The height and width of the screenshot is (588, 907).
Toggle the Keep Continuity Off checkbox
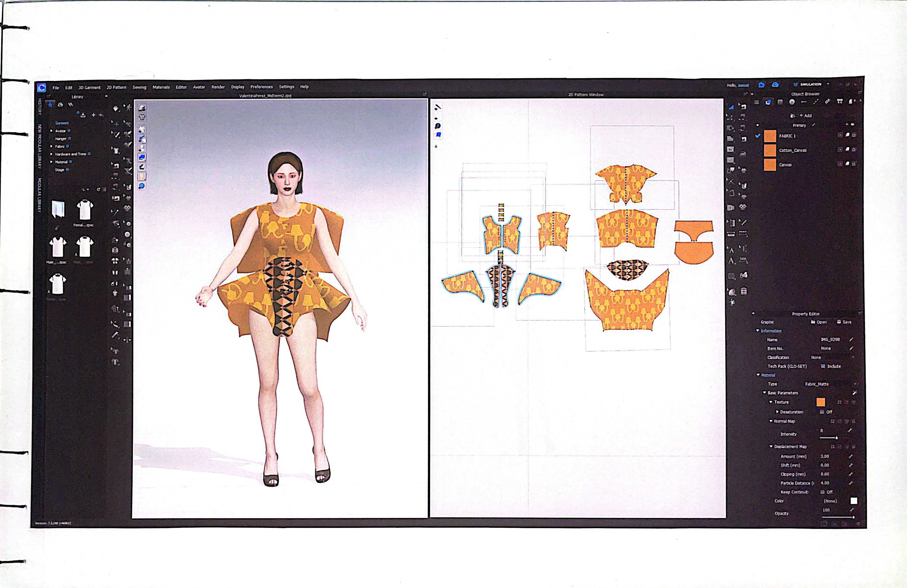(x=822, y=492)
